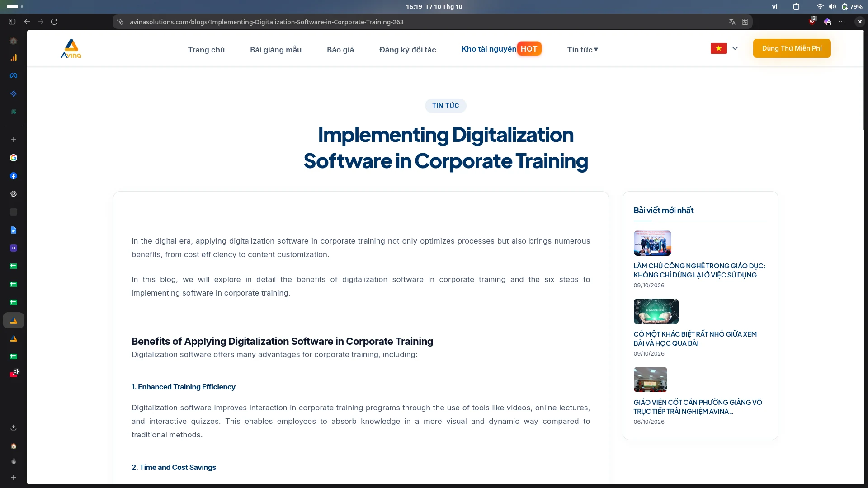Expand the Tin tức dropdown menu
Image resolution: width=868 pixels, height=488 pixels.
point(583,50)
